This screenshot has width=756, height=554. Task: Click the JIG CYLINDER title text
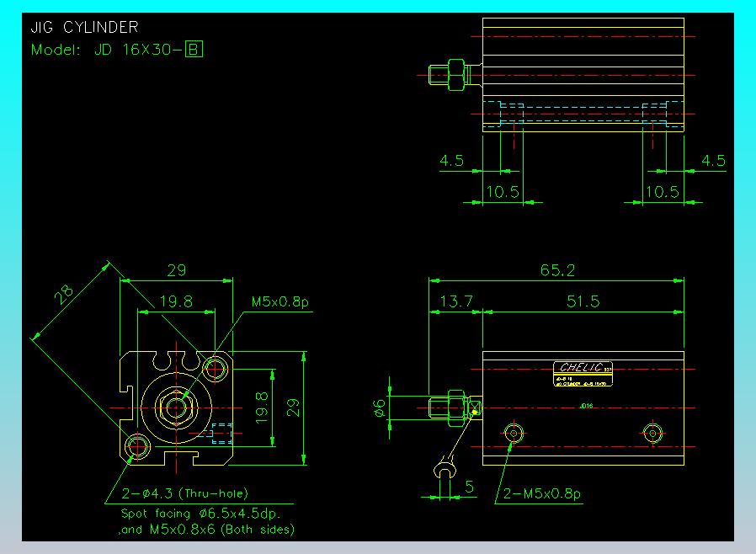[84, 27]
